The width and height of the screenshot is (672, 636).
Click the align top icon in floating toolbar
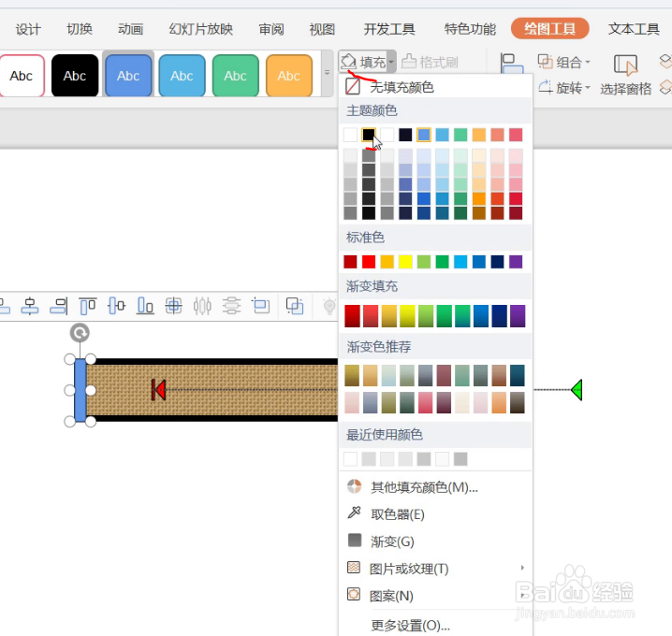coord(88,306)
